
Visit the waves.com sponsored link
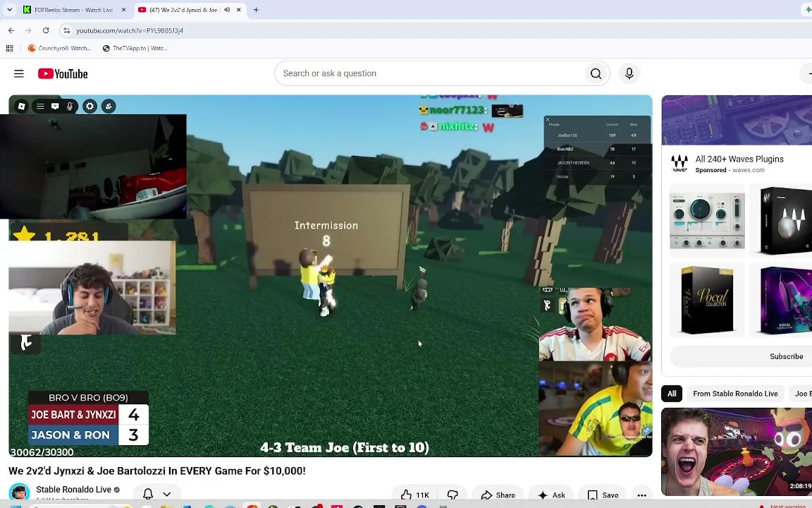tap(749, 170)
